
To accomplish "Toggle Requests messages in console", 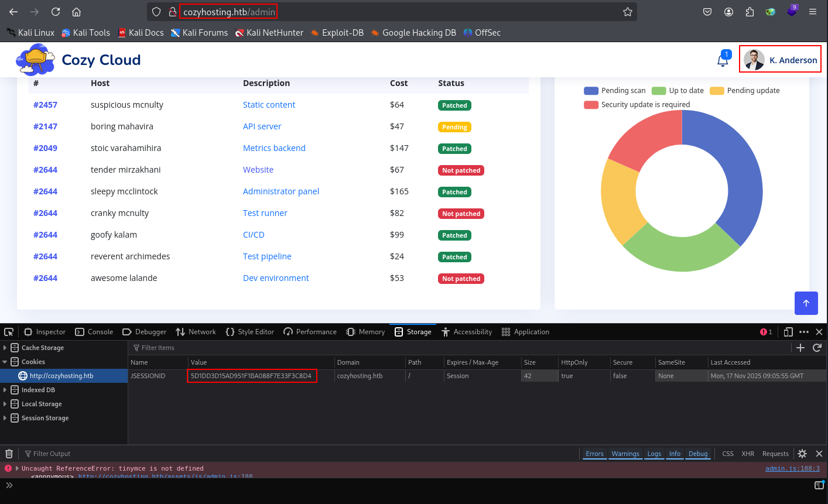I will [x=775, y=454].
